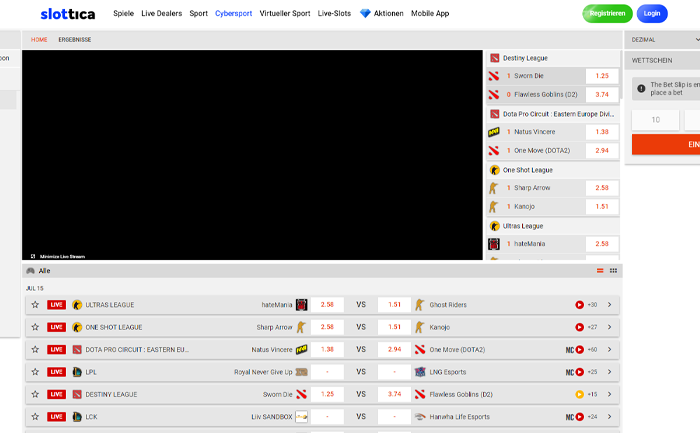Click the LIVE badge on LCK row
This screenshot has width=700, height=433.
coord(56,416)
